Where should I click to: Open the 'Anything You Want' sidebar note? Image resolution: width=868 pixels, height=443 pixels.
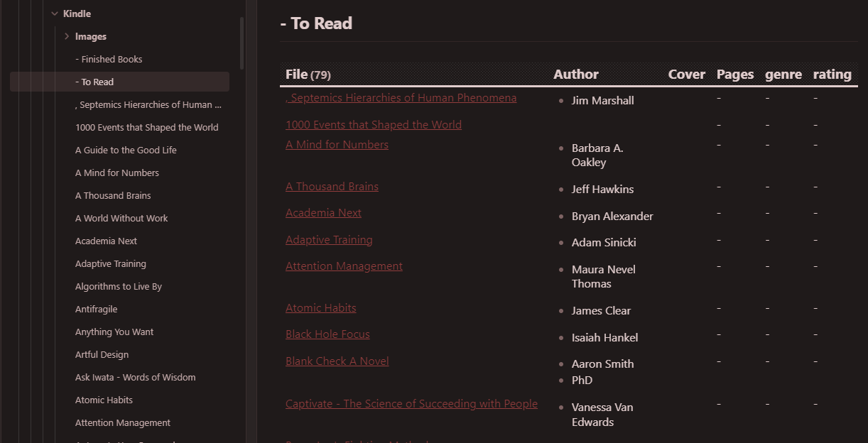(114, 332)
